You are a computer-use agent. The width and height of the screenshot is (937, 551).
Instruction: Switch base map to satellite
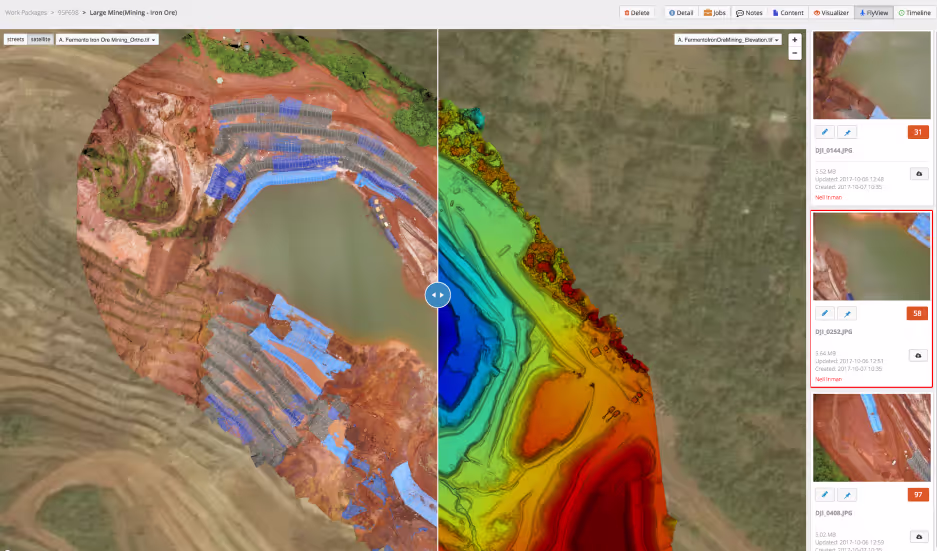coord(41,39)
